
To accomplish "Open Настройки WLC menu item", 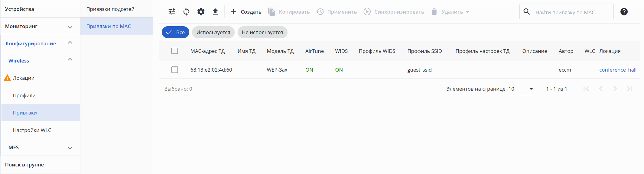I will coord(32,130).
